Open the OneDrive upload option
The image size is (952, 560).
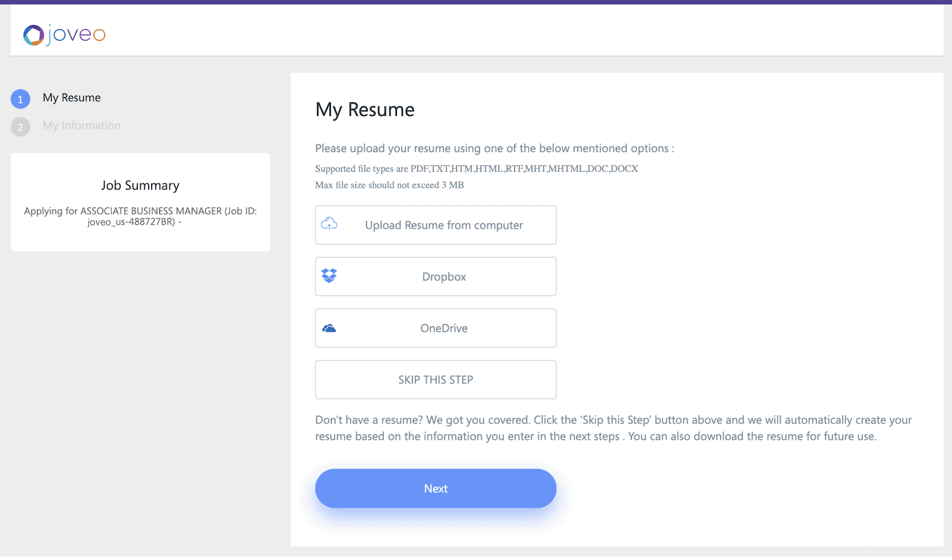[435, 328]
